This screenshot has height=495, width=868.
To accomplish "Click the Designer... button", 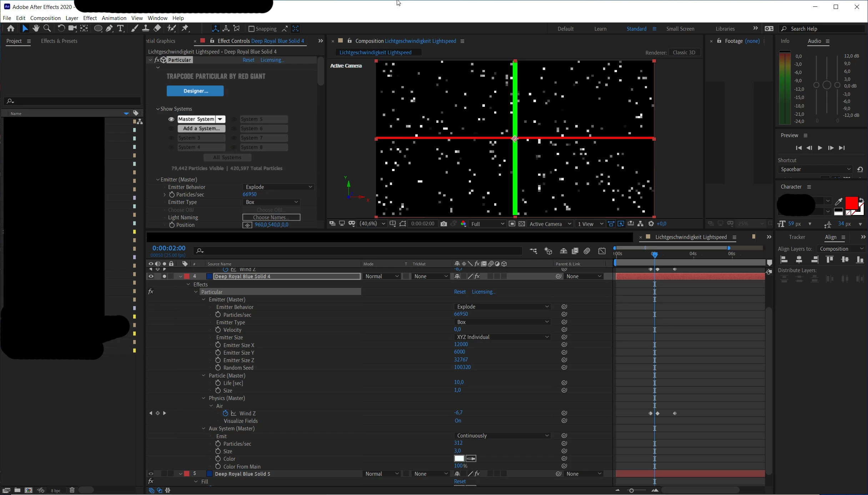I will 195,91.
